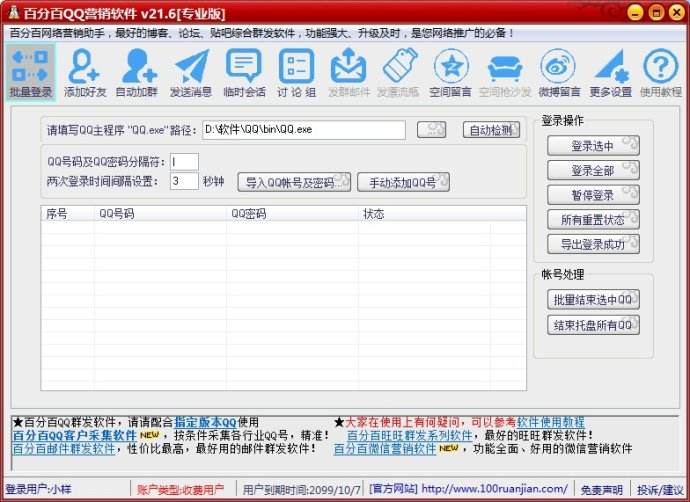Select the 发漂流瓶 drift bottle icon
Viewport: 690px width, 502px height.
tap(399, 73)
